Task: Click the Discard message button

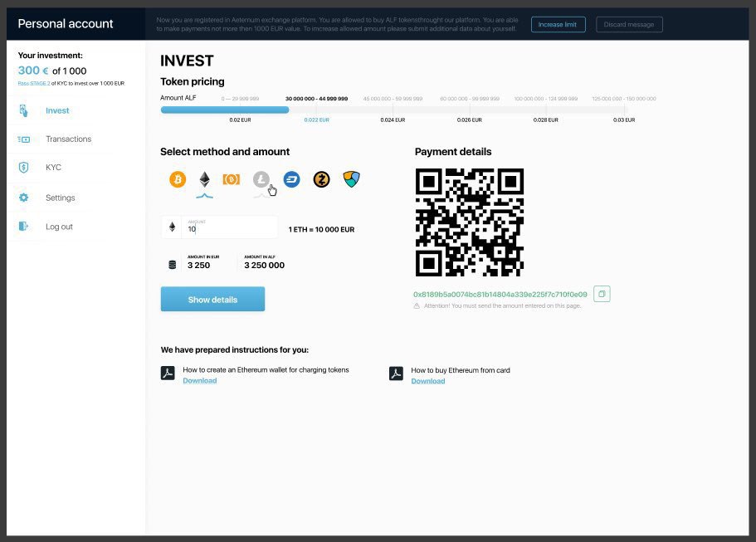Action: click(x=629, y=25)
